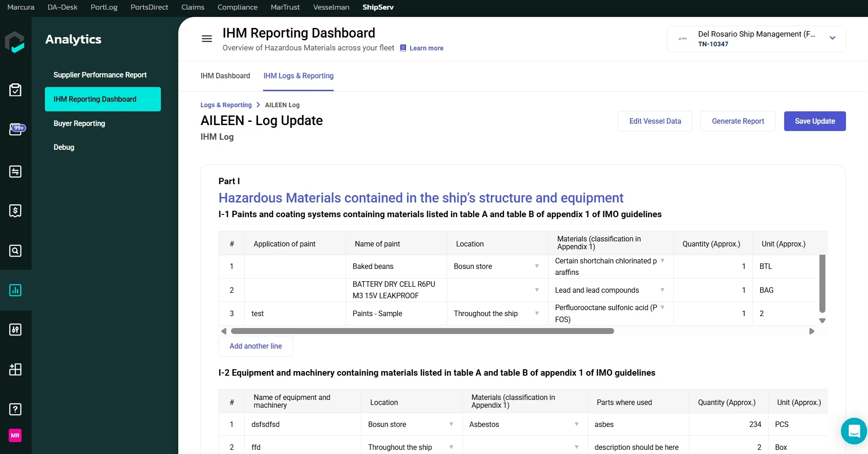Edit Application of paint cell containing test
This screenshot has width=868, height=454.
coord(295,313)
